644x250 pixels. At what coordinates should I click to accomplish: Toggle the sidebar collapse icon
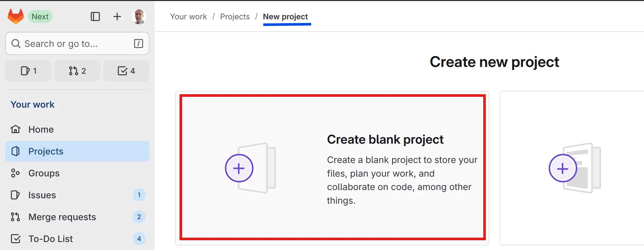[x=95, y=16]
